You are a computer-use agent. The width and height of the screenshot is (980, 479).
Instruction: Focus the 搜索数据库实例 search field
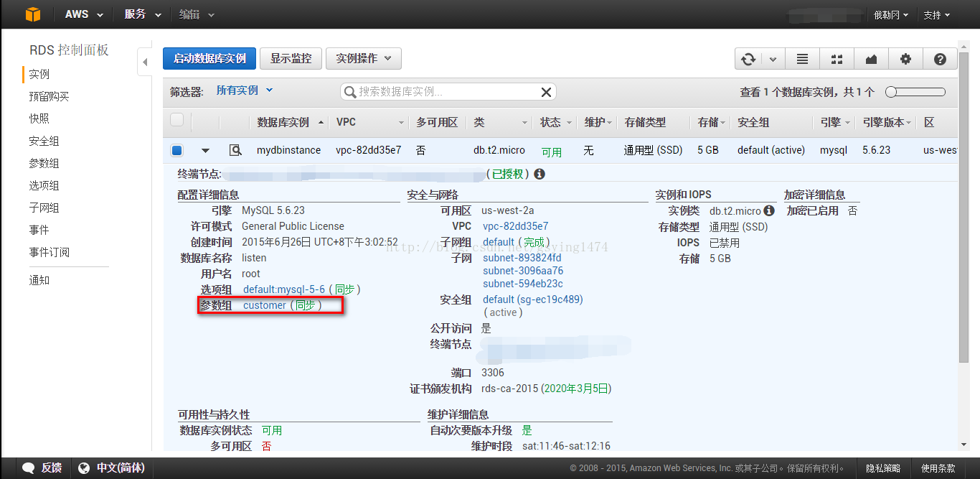[x=448, y=92]
